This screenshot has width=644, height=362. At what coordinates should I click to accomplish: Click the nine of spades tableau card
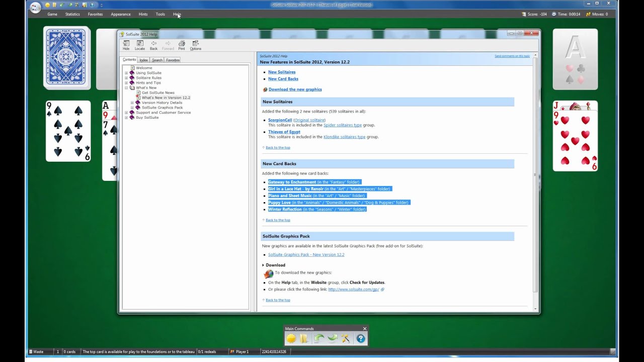point(68,131)
